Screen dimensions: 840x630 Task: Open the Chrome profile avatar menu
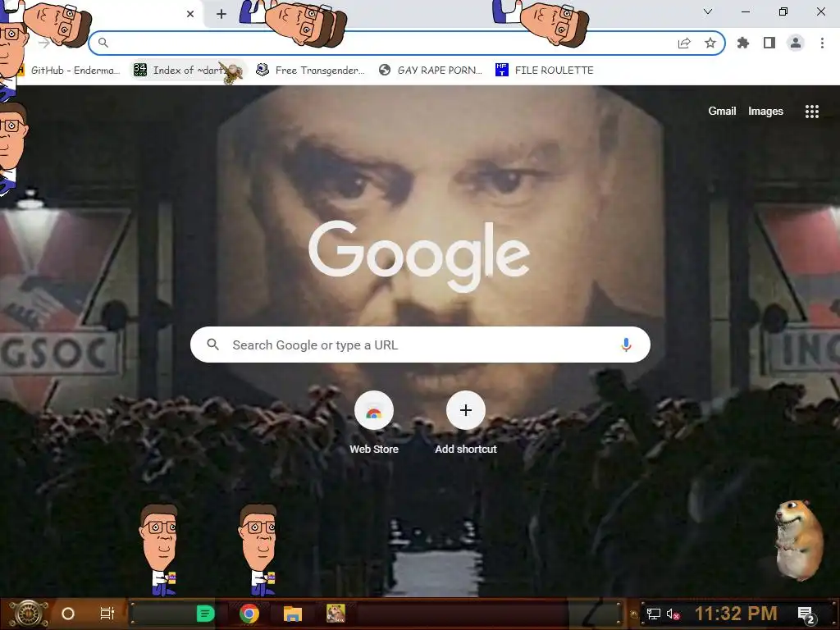coord(796,43)
